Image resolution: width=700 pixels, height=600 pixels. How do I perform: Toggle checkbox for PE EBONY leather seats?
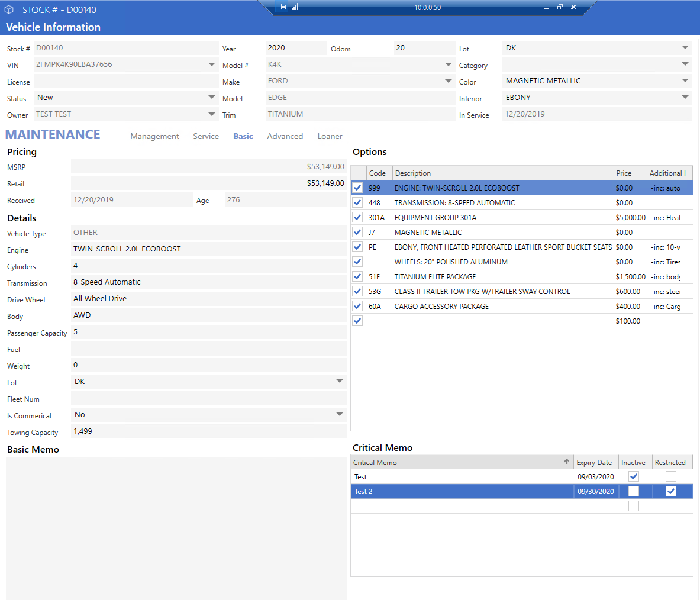357,247
